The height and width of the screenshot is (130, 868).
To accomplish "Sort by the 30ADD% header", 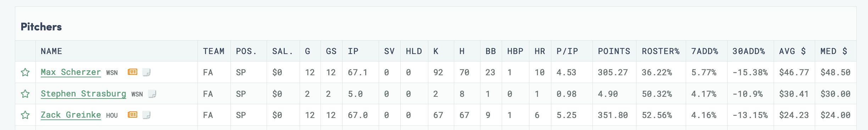I will (749, 51).
